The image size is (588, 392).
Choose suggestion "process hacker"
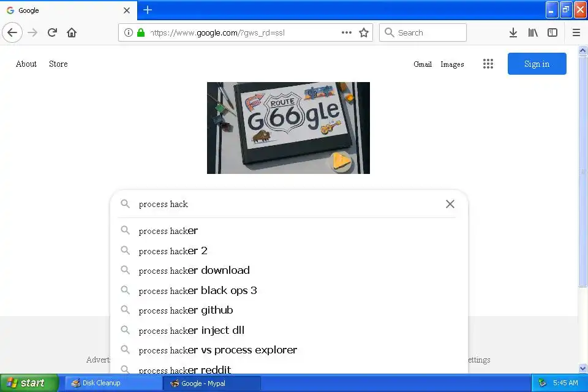pos(288,230)
